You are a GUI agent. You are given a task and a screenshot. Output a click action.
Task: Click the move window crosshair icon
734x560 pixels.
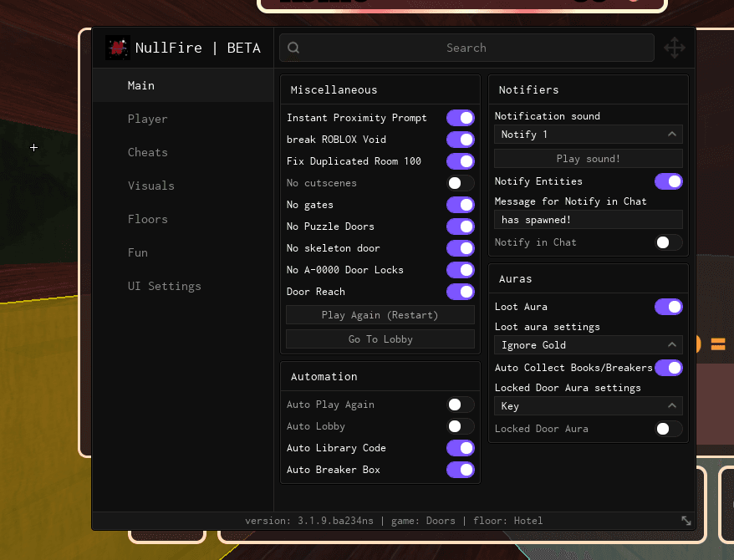(x=674, y=48)
